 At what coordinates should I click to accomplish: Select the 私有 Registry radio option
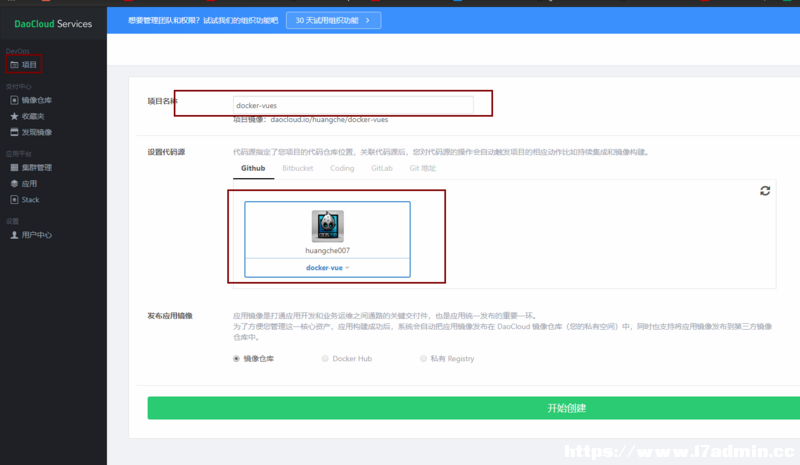click(x=423, y=359)
